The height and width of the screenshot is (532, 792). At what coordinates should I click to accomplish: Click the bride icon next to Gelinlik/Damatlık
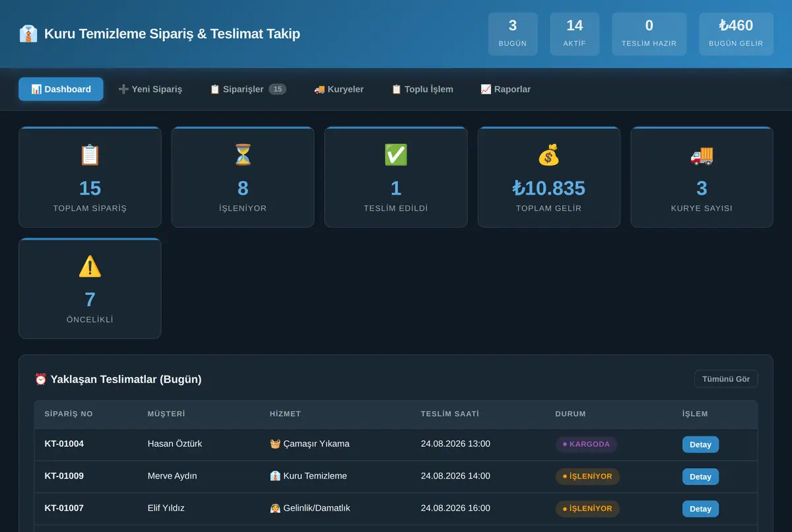(x=275, y=508)
